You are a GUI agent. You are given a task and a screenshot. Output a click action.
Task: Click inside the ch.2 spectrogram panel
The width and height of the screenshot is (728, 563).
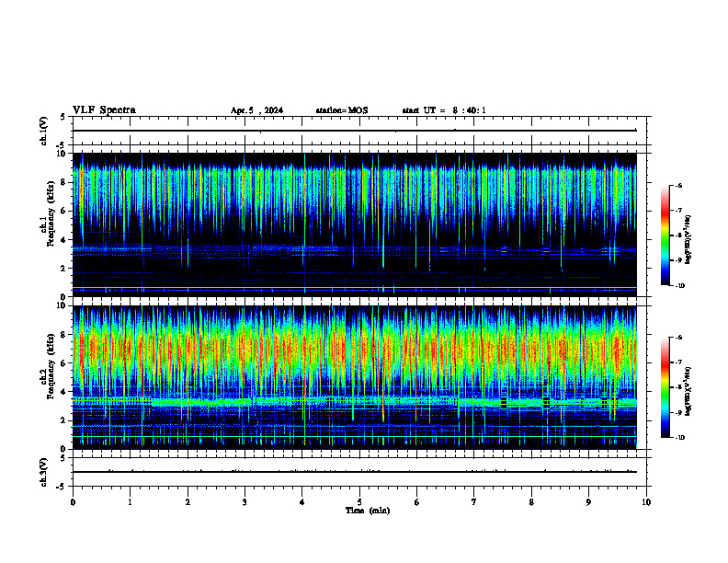click(355, 377)
